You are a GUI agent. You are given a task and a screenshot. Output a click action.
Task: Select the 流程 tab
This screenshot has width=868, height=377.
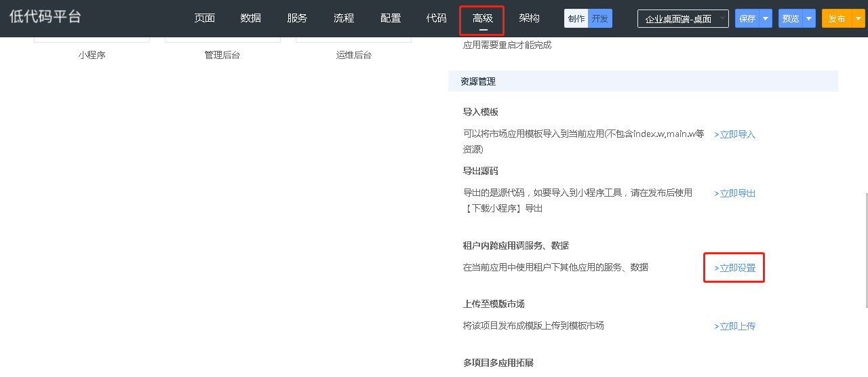(344, 18)
